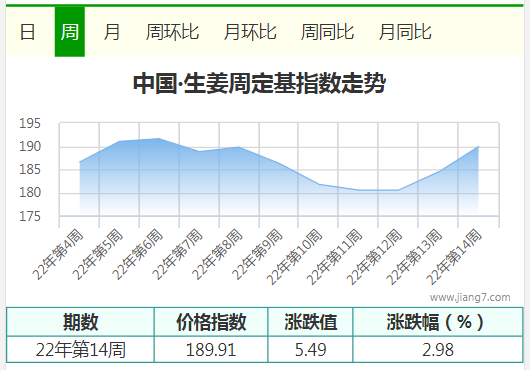Click the 22年第14周 table cell

click(x=80, y=349)
